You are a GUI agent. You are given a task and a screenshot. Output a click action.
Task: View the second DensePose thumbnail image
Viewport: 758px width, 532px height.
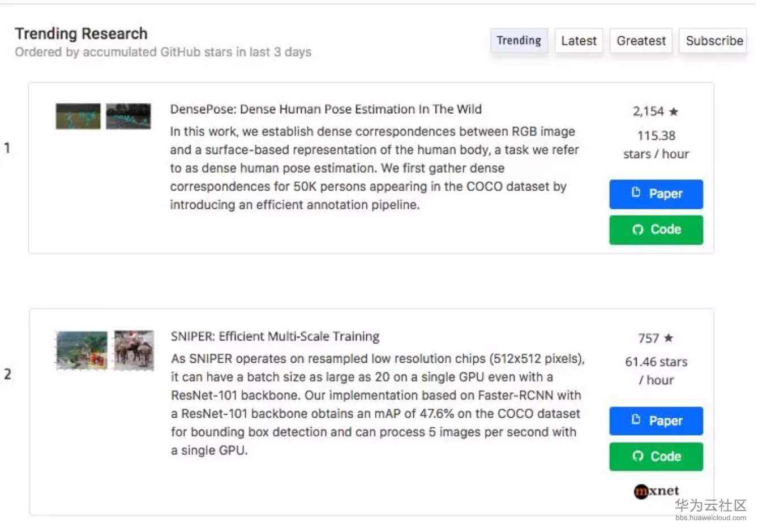point(129,116)
